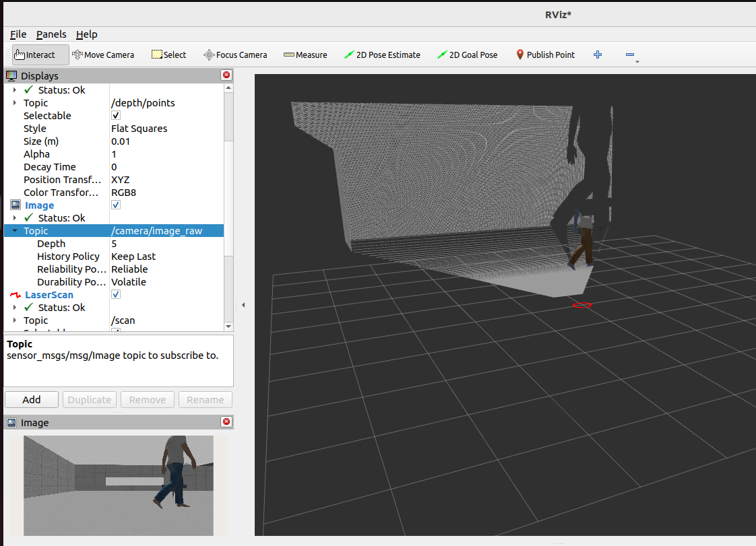This screenshot has width=756, height=546.
Task: Click the Duplicate button
Action: (89, 399)
